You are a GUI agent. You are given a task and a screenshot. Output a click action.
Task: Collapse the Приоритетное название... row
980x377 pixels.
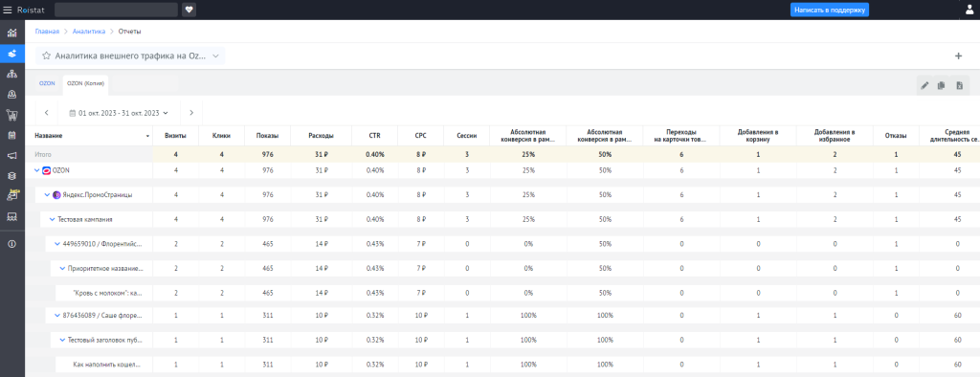(x=62, y=268)
